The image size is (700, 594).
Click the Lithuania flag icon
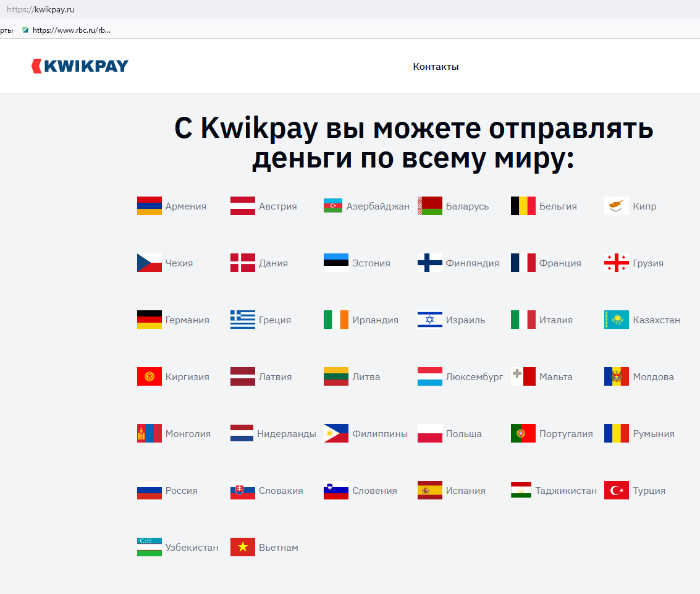pyautogui.click(x=336, y=376)
